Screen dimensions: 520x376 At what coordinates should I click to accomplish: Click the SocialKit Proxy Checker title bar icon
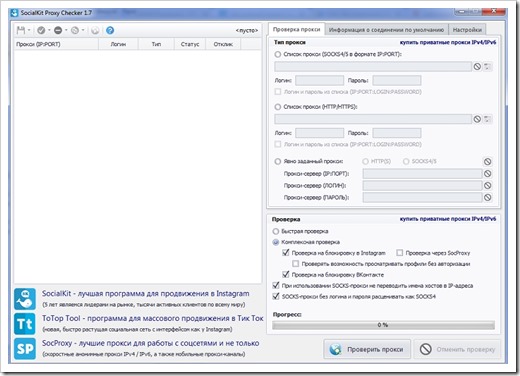tap(14, 13)
